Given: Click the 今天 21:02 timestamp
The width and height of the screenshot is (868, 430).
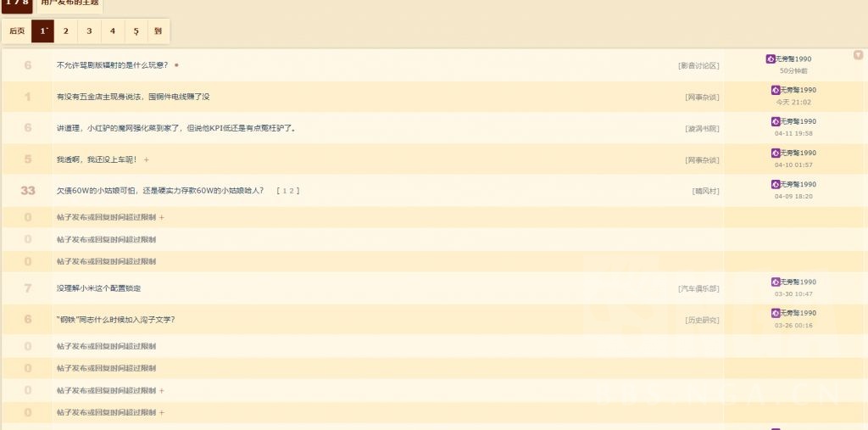Looking at the screenshot, I should [793, 103].
